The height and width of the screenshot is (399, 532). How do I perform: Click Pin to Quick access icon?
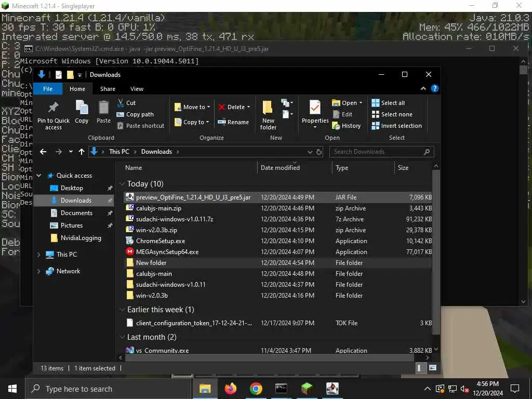click(x=54, y=108)
